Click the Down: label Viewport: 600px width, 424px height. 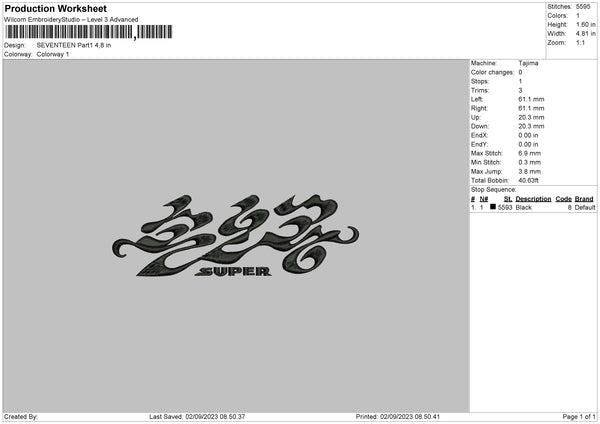479,126
